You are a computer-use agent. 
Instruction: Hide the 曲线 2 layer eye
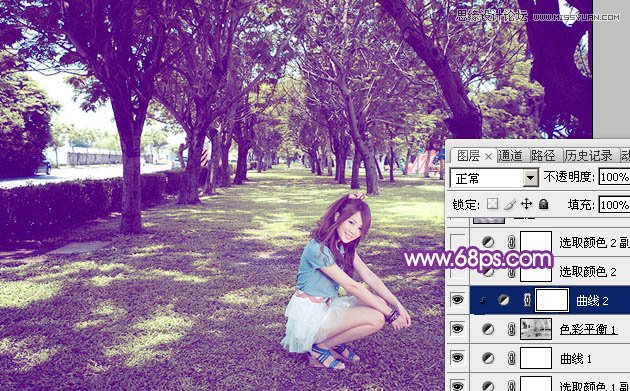pos(457,300)
